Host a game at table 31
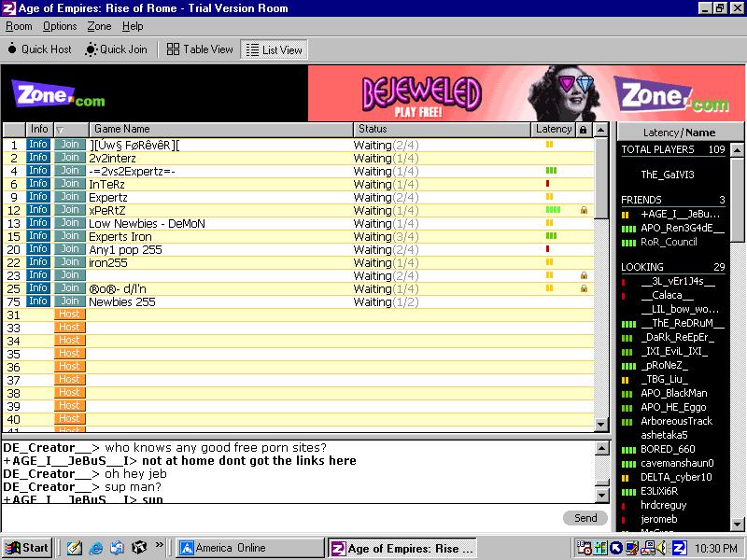 (x=69, y=315)
